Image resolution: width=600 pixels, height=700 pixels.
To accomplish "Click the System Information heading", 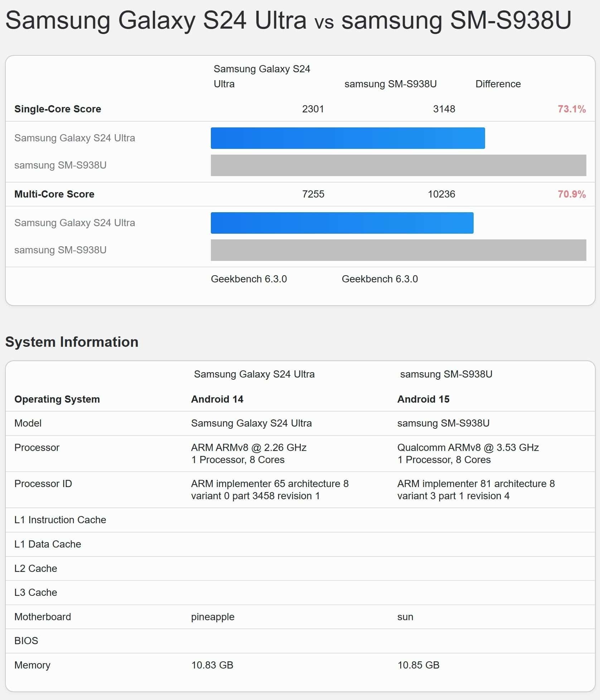I will coord(72,342).
